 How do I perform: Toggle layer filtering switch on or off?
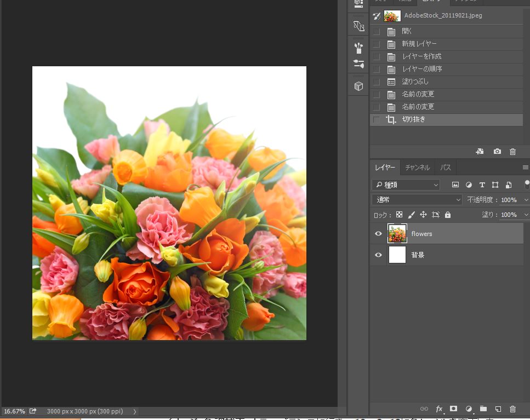coord(527,185)
